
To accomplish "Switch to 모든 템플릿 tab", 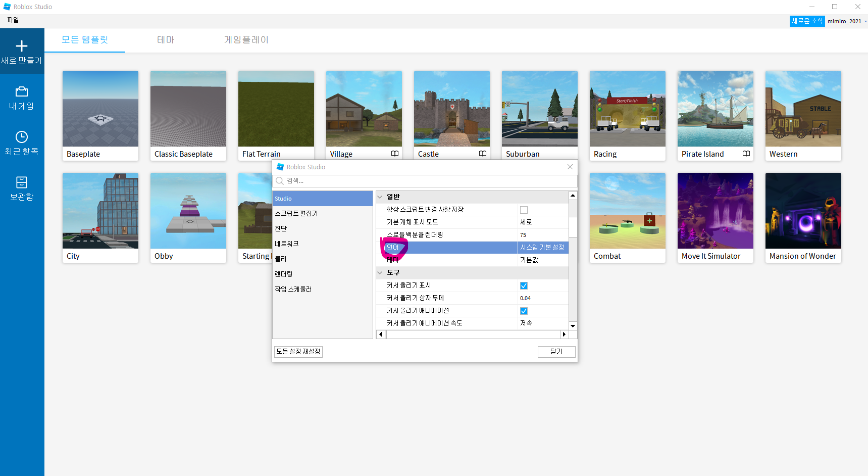I will tap(85, 40).
